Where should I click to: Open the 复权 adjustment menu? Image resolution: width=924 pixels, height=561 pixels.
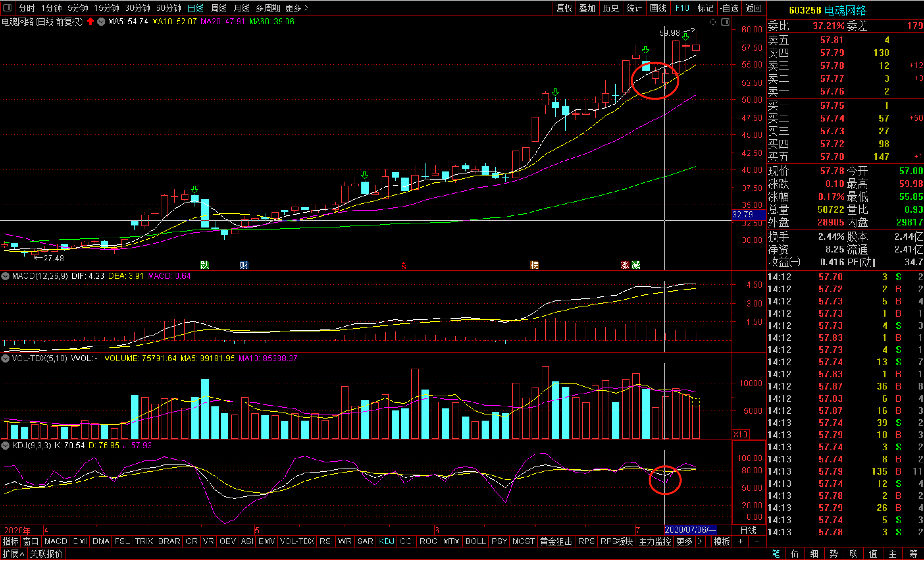coord(564,8)
